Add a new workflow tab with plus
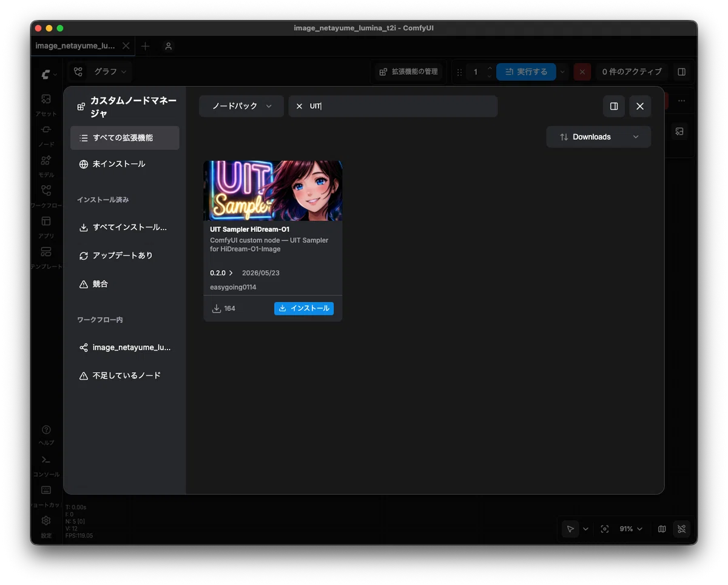The width and height of the screenshot is (728, 585). [x=145, y=46]
